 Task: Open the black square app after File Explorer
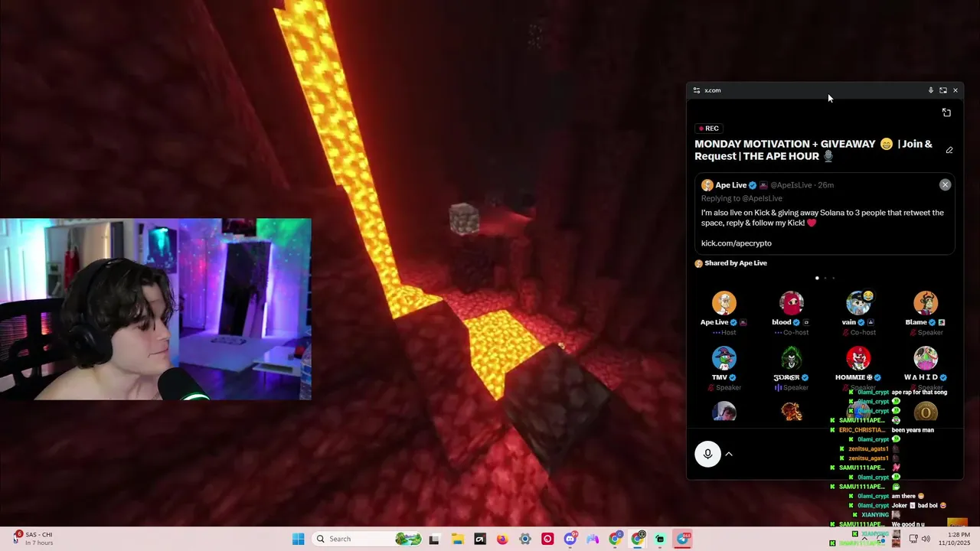pos(479,539)
